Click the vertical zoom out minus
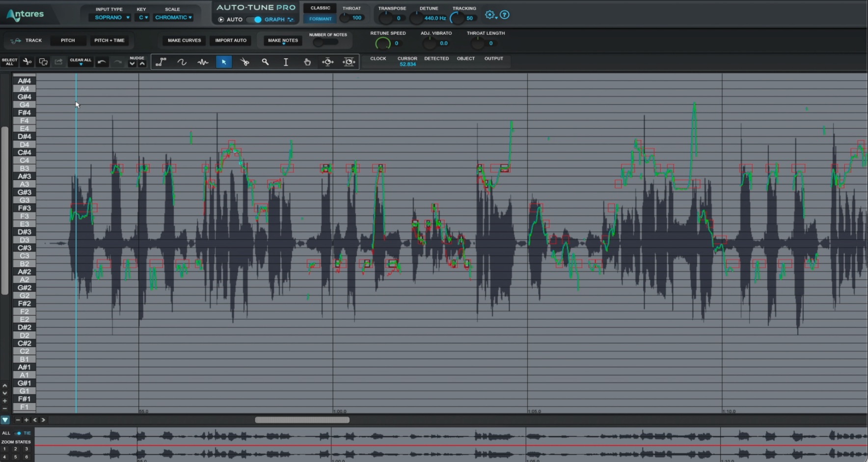Image resolution: width=868 pixels, height=462 pixels. point(5,408)
